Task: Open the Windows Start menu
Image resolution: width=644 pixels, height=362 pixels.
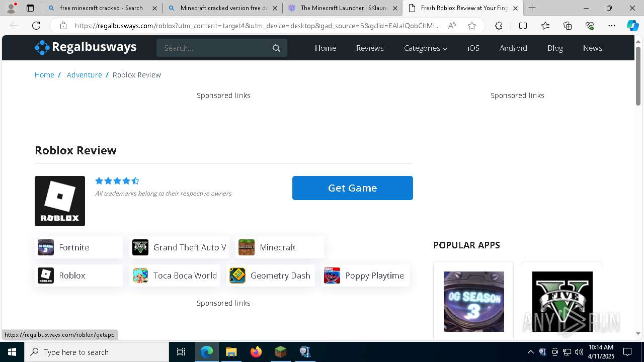Action: click(x=12, y=352)
